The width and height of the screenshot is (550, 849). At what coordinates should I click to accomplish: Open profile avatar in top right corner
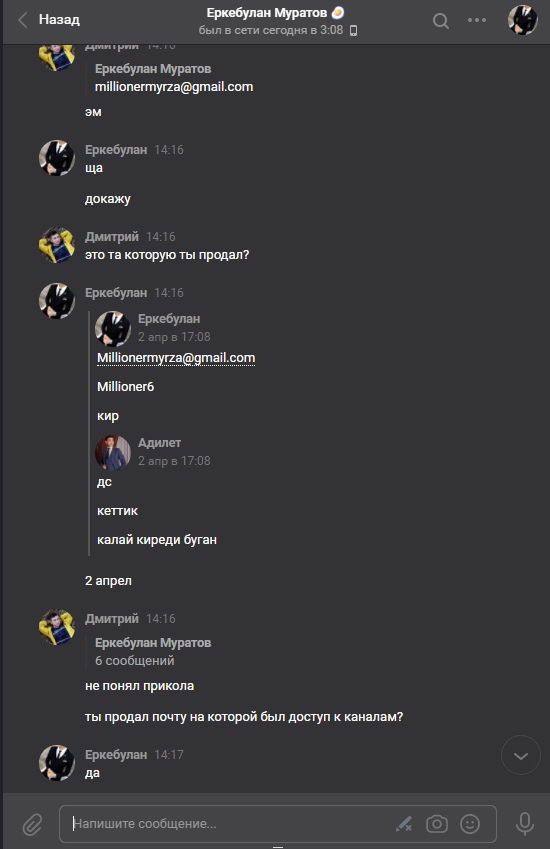pos(522,20)
